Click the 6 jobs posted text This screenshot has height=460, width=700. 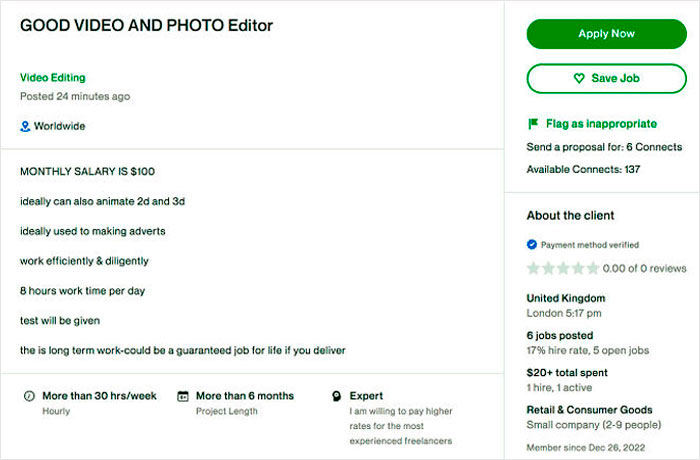click(560, 335)
